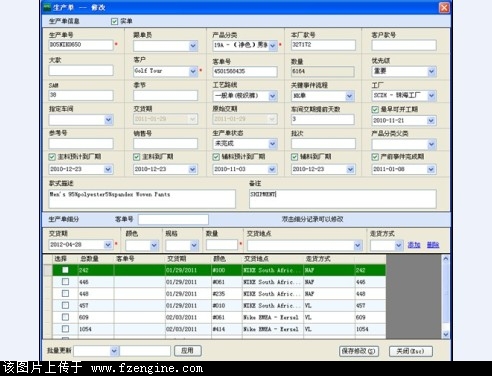
Task: Open the 辅料预计到厂期 date 2010-11-03 dropdown
Action: point(272,169)
